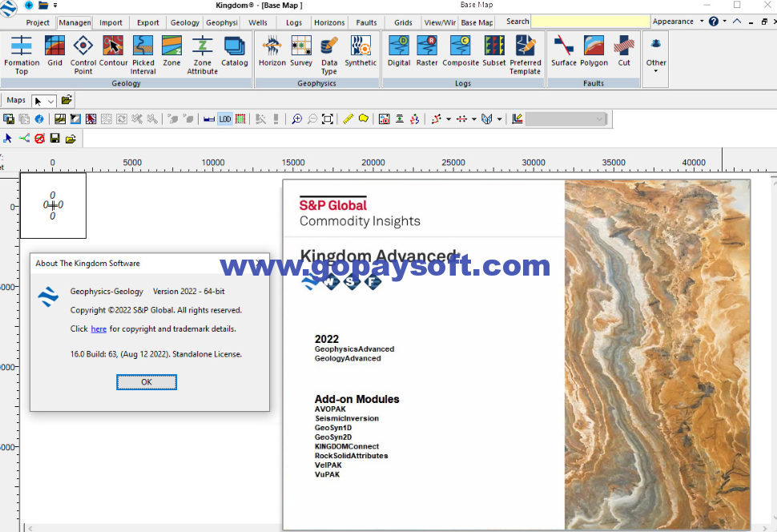Click the blue plus new icon
This screenshot has height=532, width=777.
pos(29,6)
